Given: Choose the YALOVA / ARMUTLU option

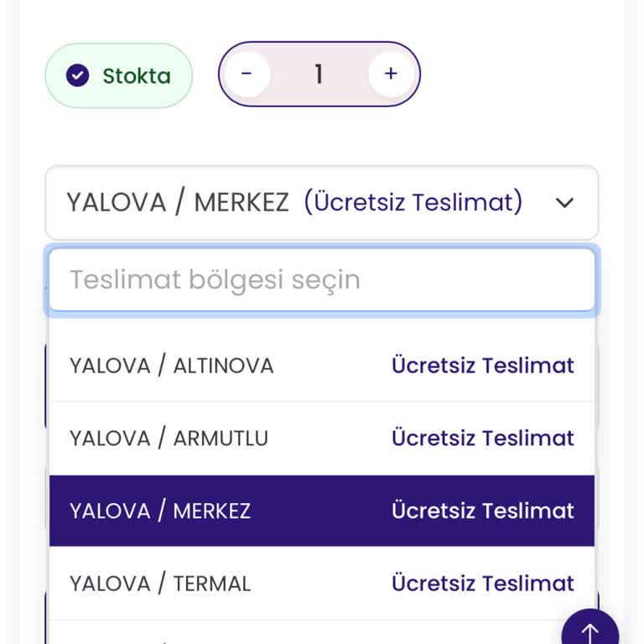Looking at the screenshot, I should pos(169,438).
